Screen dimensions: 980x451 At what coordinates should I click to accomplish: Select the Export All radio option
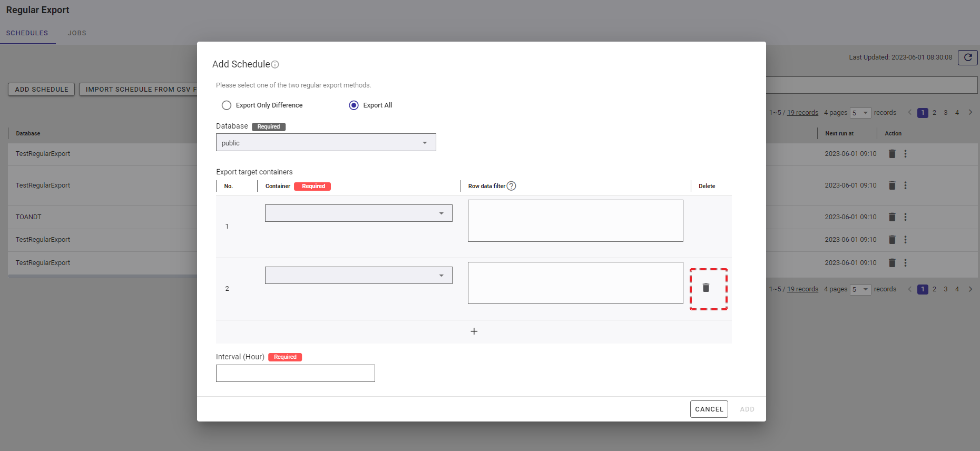click(354, 105)
